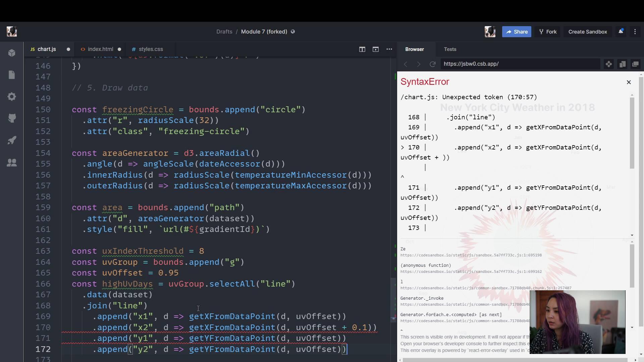Click the explorer/files sidebar icon
Image resolution: width=644 pixels, height=362 pixels.
(x=12, y=75)
